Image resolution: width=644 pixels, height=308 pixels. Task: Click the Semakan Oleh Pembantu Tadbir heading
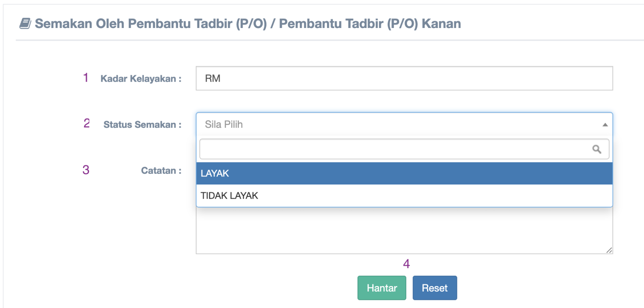tap(248, 23)
